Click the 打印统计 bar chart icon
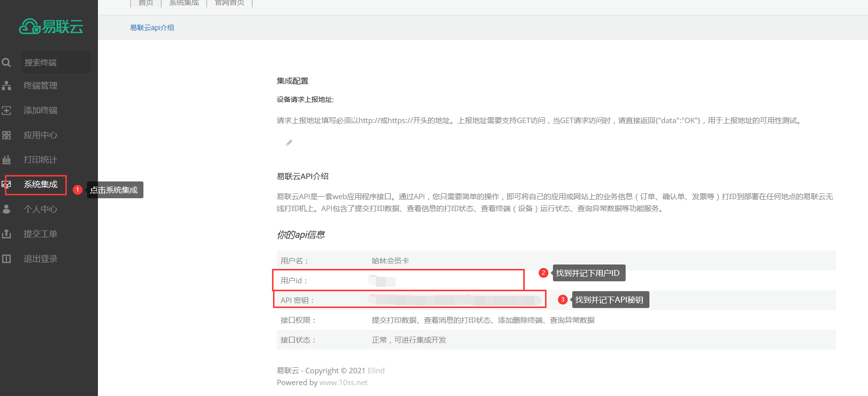This screenshot has height=396, width=868. (6, 160)
